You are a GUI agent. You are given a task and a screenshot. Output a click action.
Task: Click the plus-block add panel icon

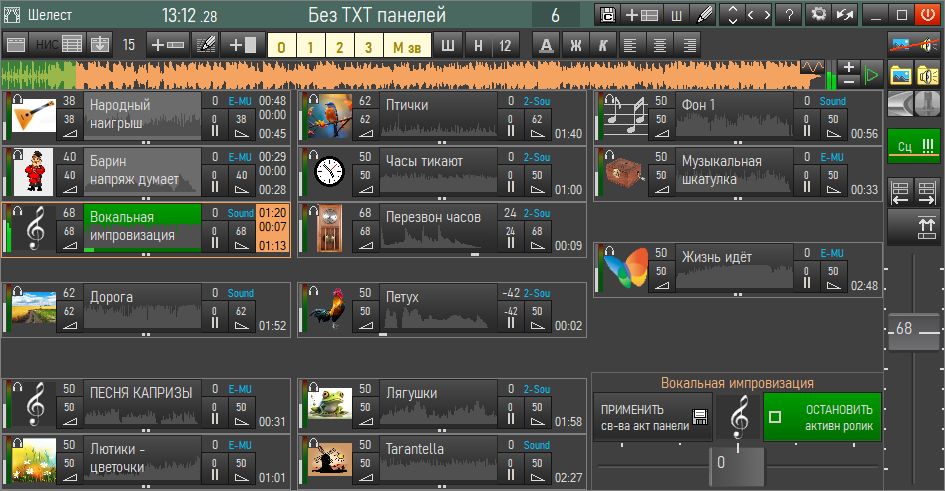pos(243,45)
